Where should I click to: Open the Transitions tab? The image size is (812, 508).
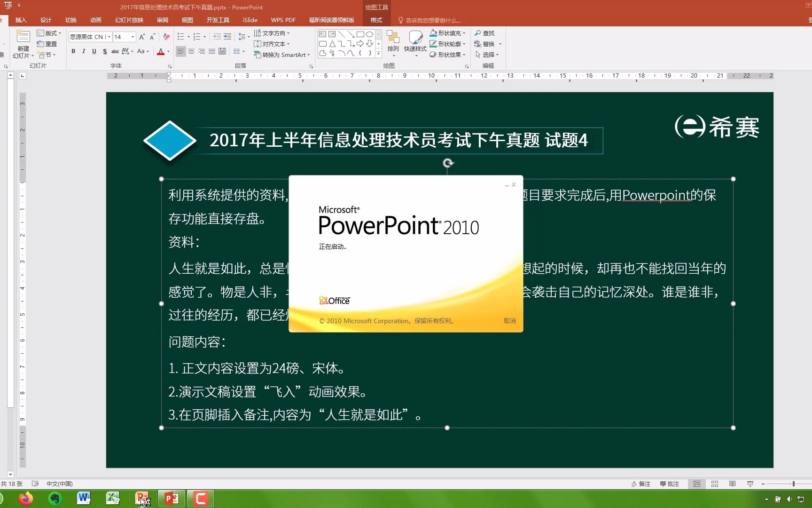point(71,20)
